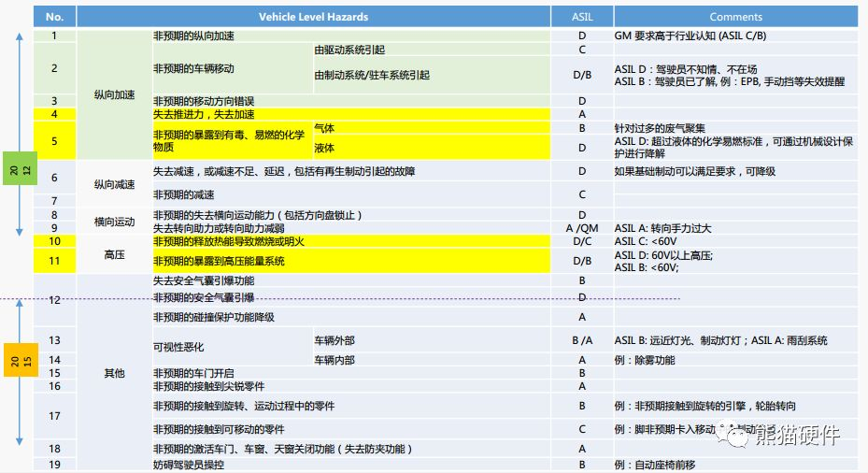The image size is (868, 473).
Task: Click comment "ASIL A: 转向手力过大"
Action: click(x=662, y=228)
